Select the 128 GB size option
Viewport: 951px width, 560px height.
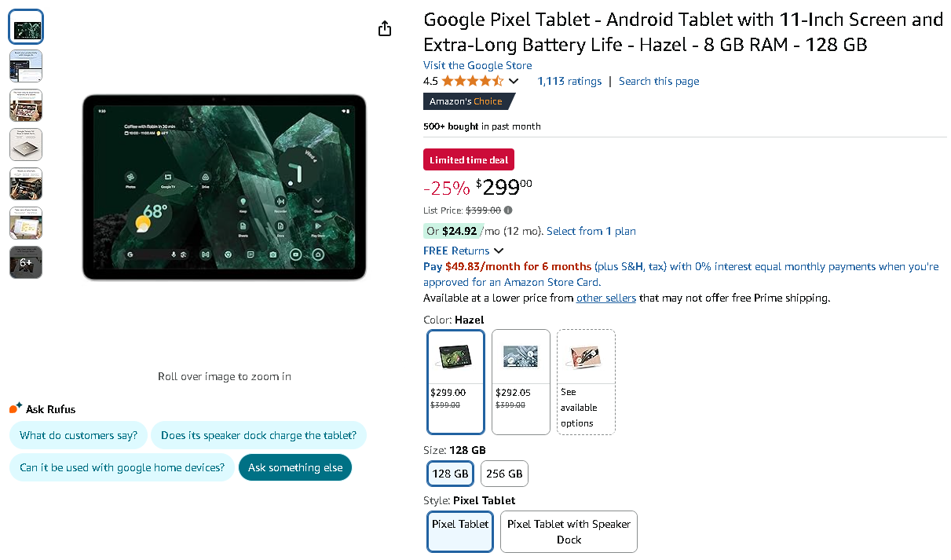pyautogui.click(x=449, y=473)
